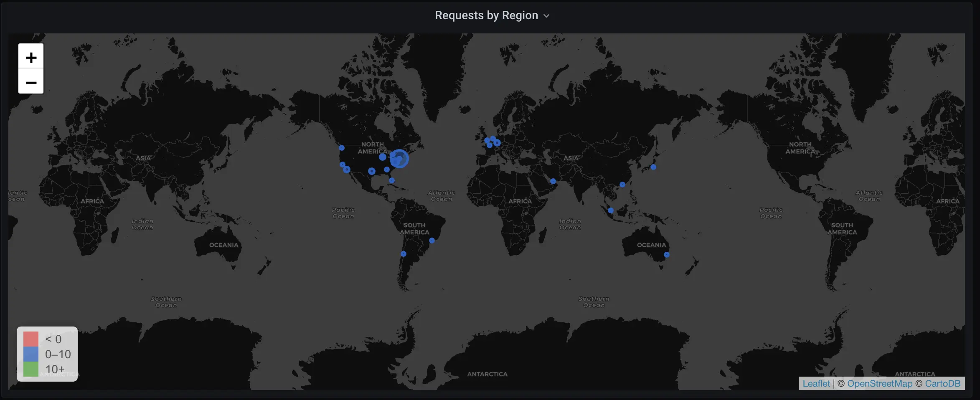The image size is (980, 400).
Task: Open the Leaflet attribution link
Action: tap(816, 383)
